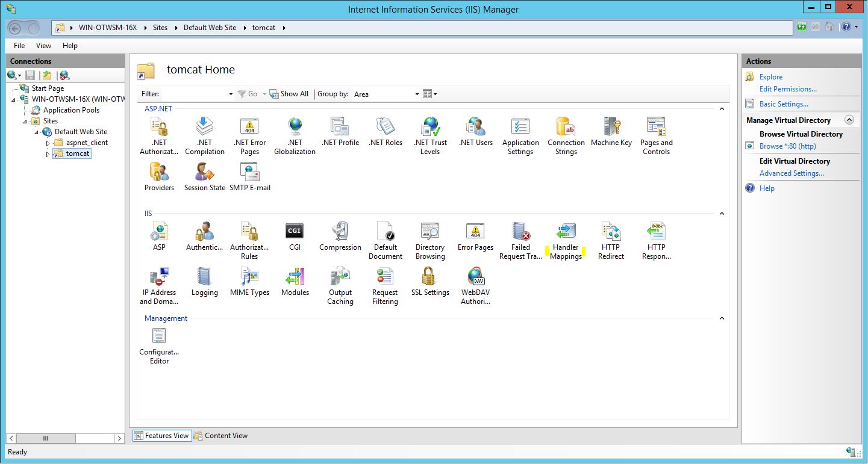Select Start Page in Connections tree

point(48,88)
